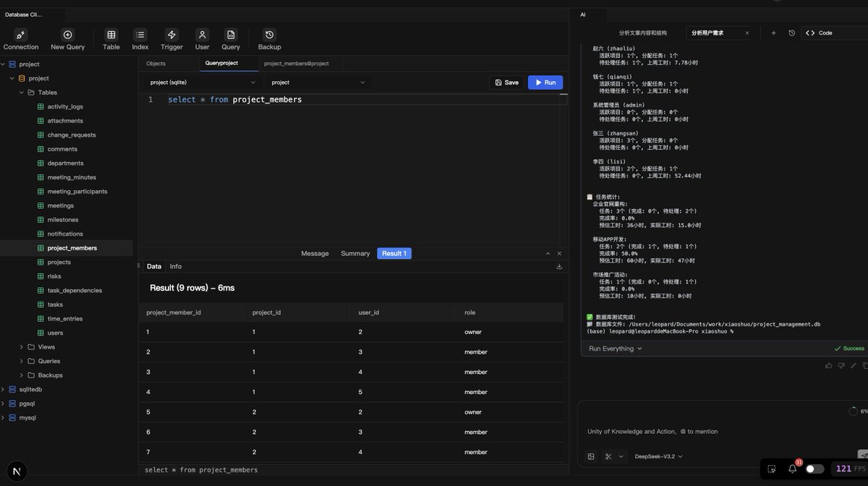Start a new AI chat with plus icon
This screenshot has height=486, width=868.
click(x=773, y=33)
